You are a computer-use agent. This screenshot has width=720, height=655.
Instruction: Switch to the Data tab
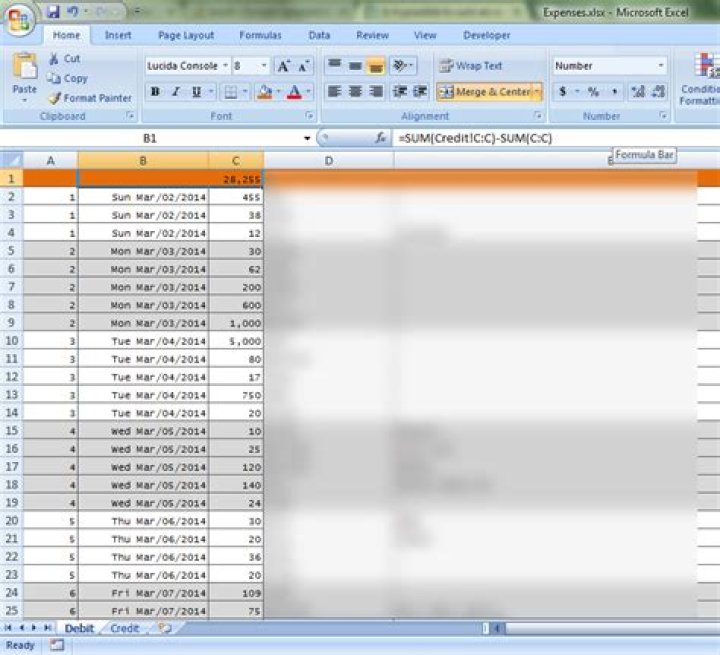(x=319, y=35)
